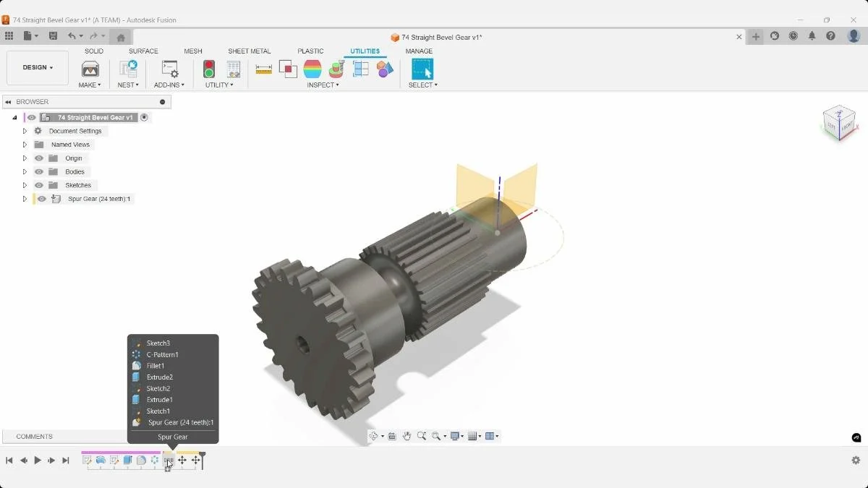Open the Data Panel grid icon
This screenshot has width=868, height=488.
(x=9, y=36)
